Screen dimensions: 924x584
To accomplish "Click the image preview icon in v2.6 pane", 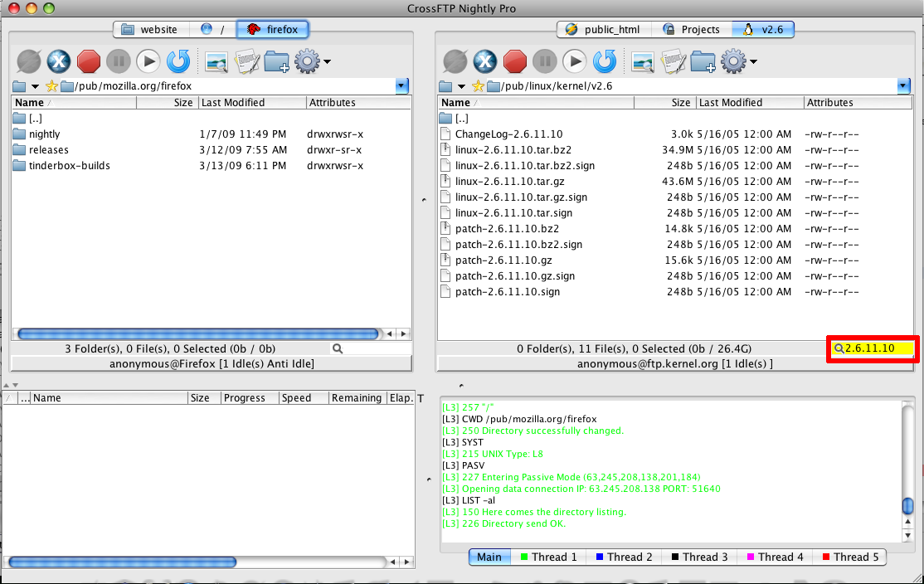I will [643, 61].
